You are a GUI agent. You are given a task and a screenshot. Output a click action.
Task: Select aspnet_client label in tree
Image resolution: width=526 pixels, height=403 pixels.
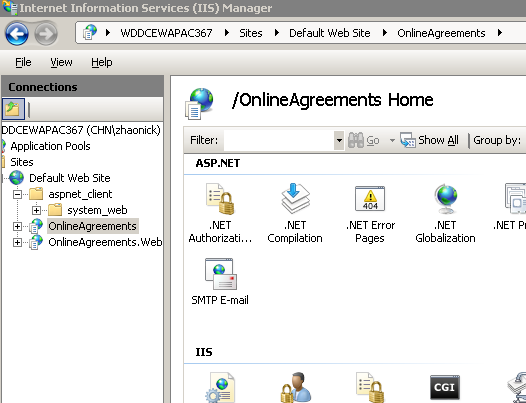click(x=80, y=194)
